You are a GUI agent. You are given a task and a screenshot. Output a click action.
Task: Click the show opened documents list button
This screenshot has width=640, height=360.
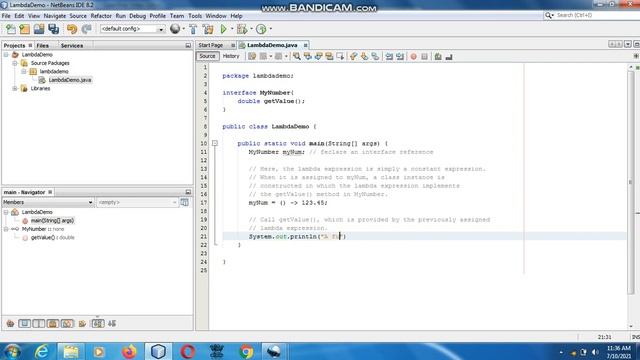point(628,44)
